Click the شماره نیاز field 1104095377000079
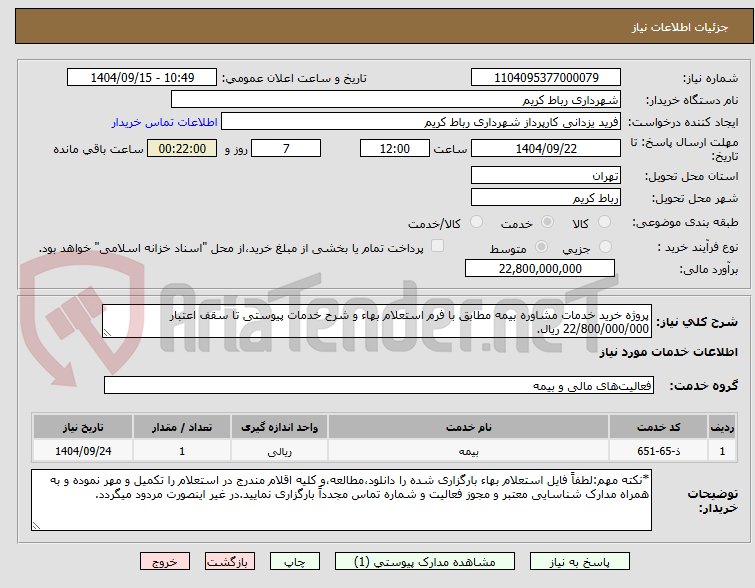 (x=546, y=78)
